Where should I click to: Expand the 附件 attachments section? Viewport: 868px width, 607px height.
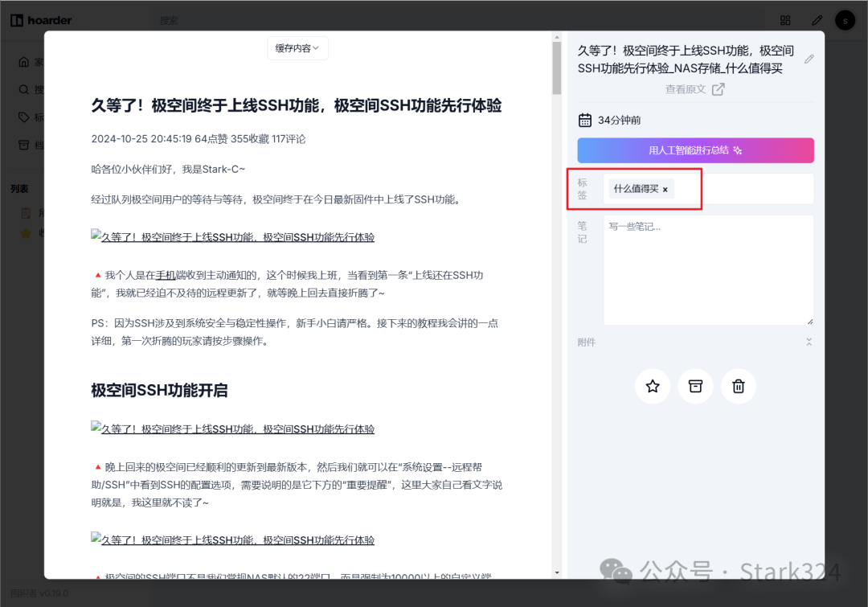tap(809, 342)
